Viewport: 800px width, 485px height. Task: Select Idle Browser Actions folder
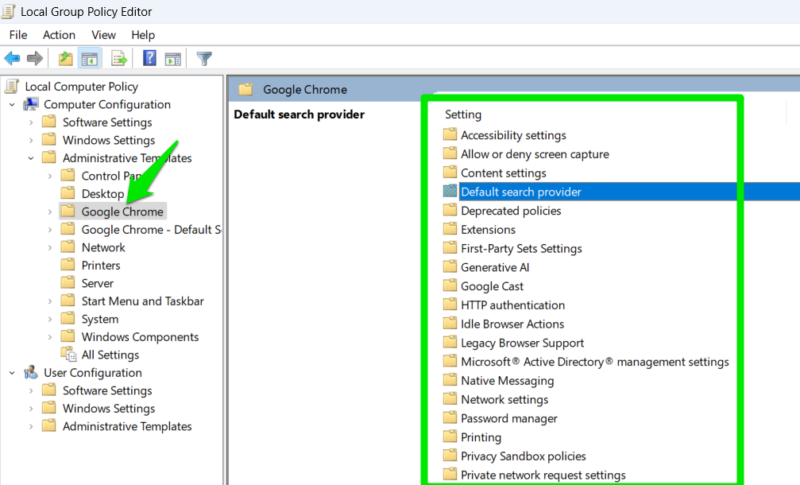(512, 324)
